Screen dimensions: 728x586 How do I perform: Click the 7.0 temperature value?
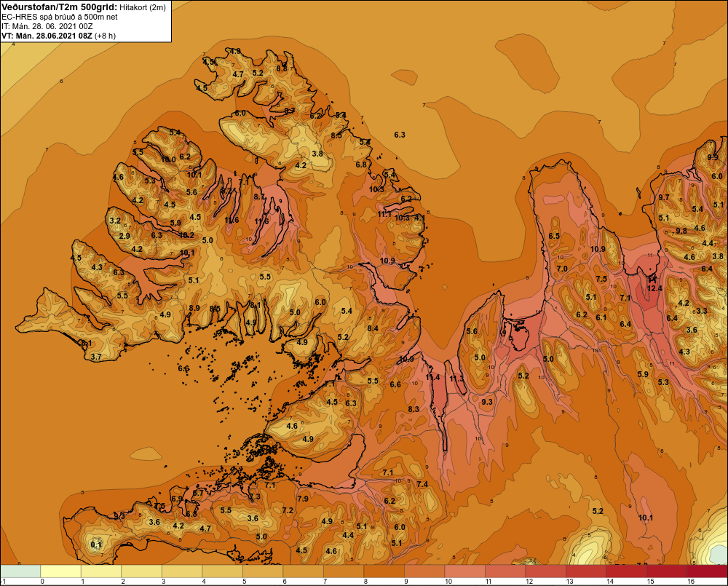pos(562,269)
